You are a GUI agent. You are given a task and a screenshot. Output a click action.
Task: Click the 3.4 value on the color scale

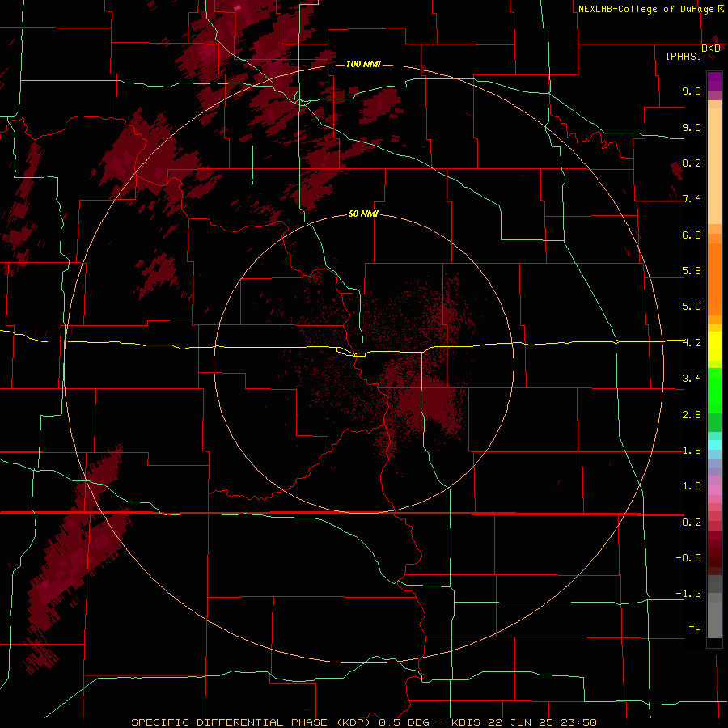click(692, 379)
